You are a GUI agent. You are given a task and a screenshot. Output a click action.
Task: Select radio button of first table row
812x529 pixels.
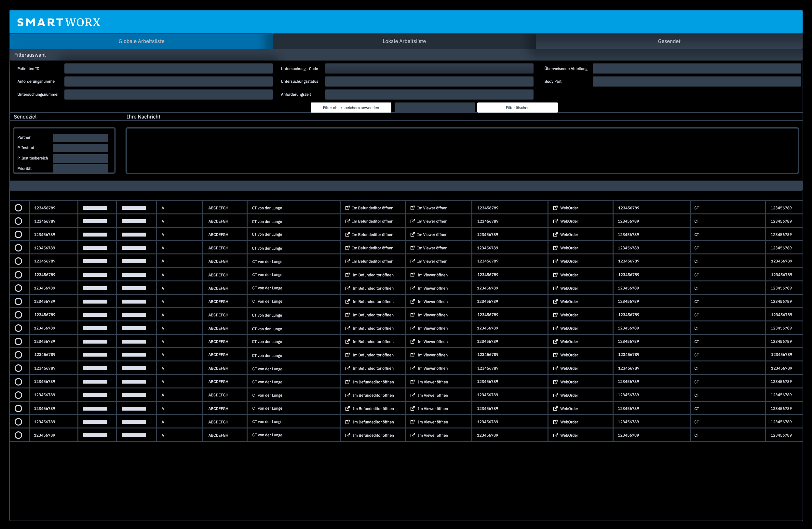coord(19,208)
